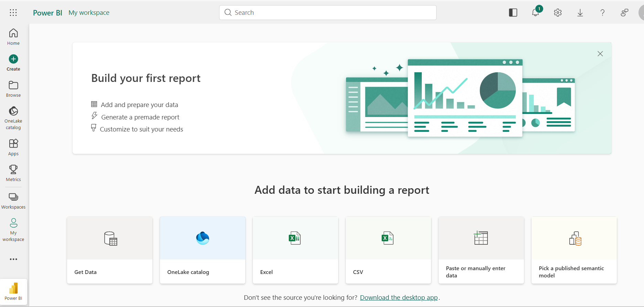Open Help question mark menu
The width and height of the screenshot is (644, 307).
602,13
